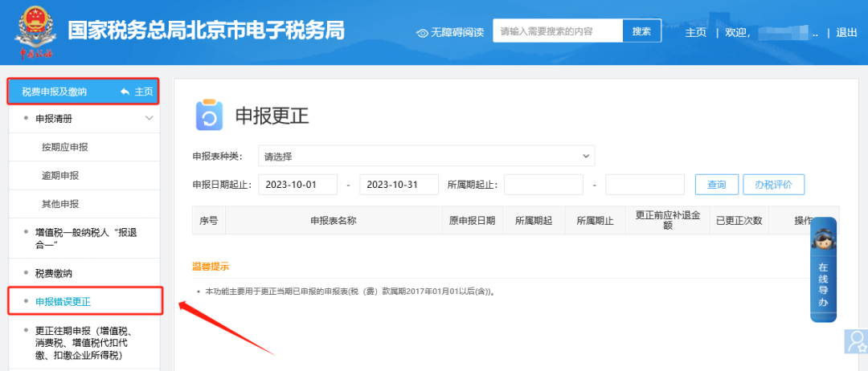The image size is (868, 371).
Task: Click the 申报日期起止 label
Action: click(223, 185)
